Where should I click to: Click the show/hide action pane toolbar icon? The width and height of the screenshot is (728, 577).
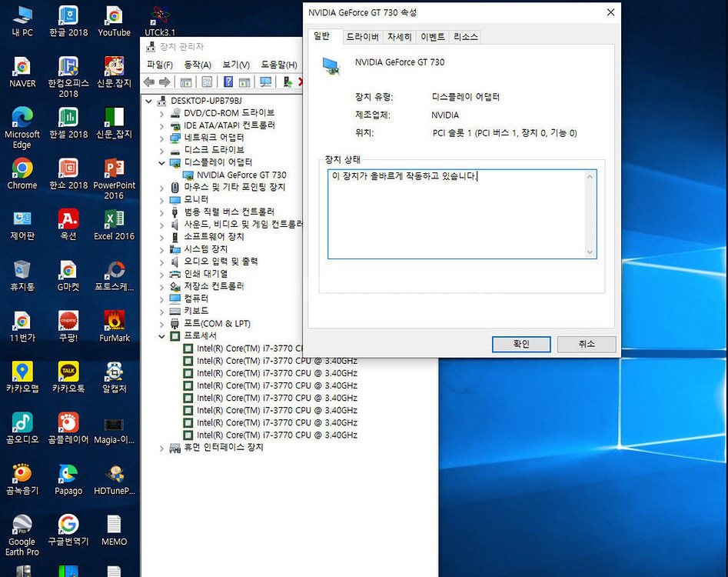tap(244, 82)
